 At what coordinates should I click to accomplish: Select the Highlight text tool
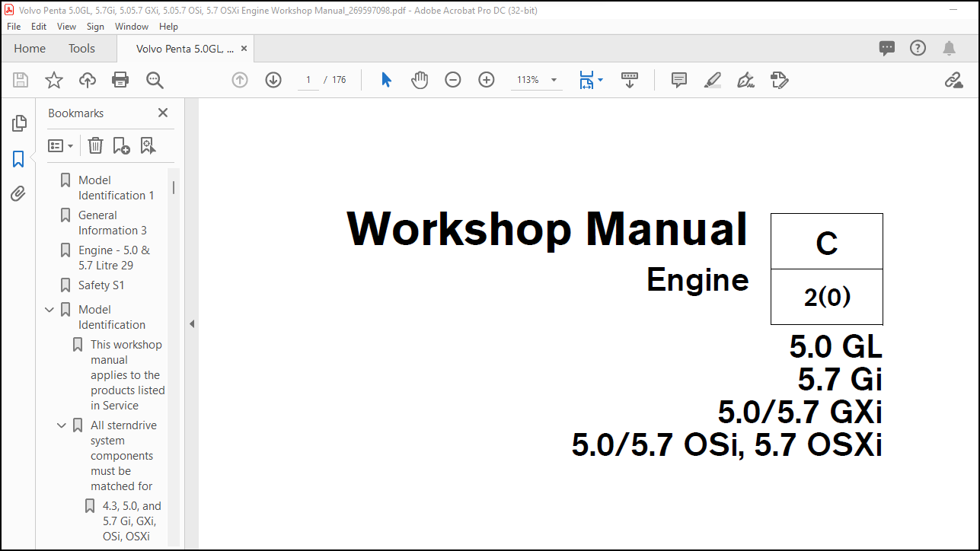[713, 80]
